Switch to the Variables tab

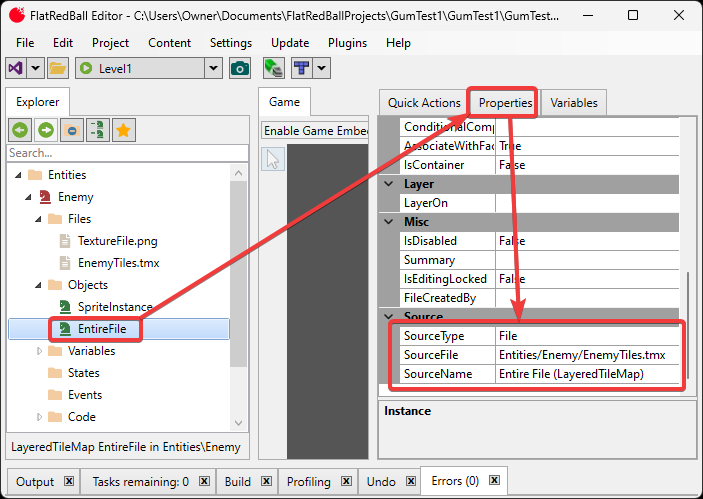(x=574, y=102)
